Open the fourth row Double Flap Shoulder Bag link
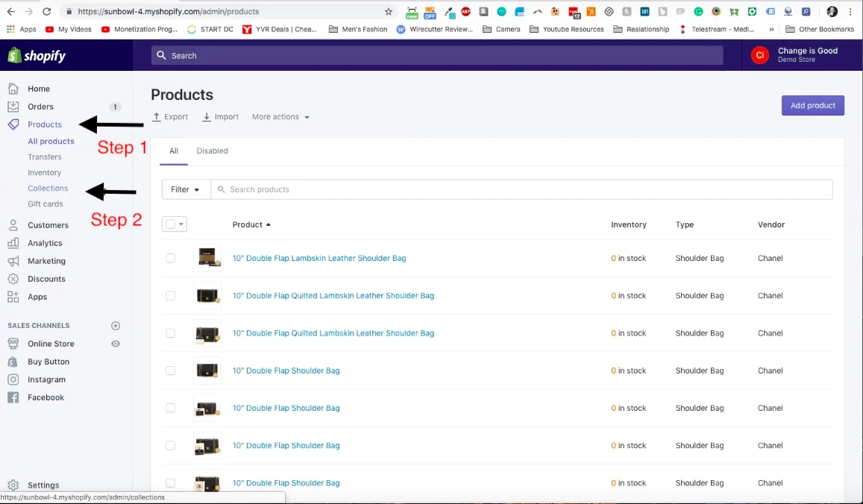 point(286,371)
